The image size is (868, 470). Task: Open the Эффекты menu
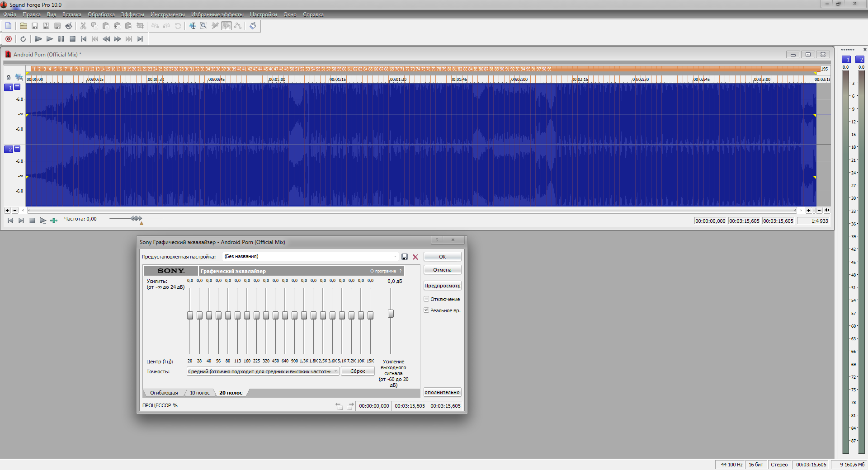[x=132, y=14]
